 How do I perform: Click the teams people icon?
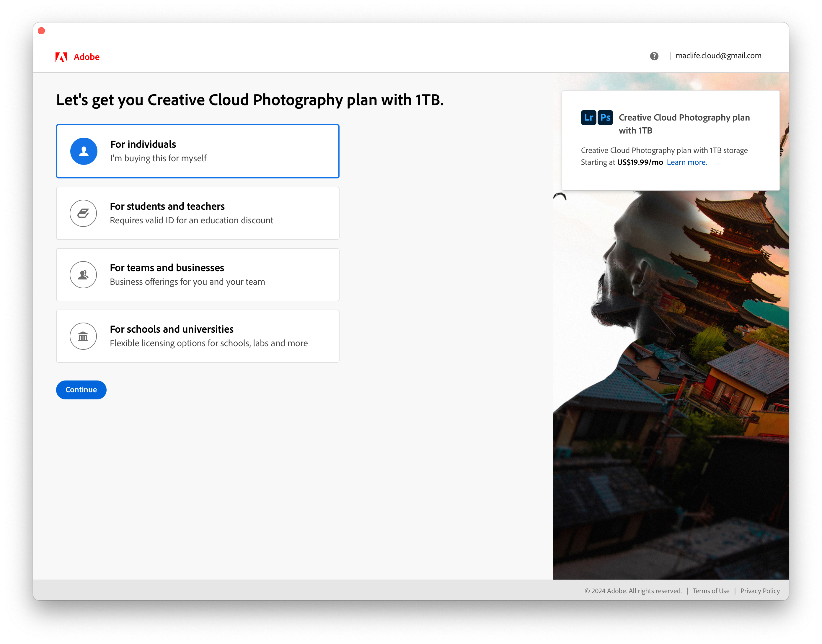(x=83, y=275)
